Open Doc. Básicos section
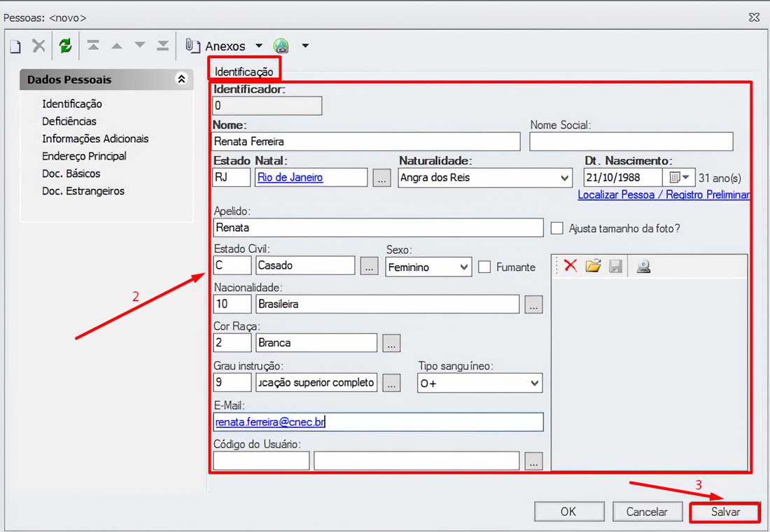Screen dimensions: 770x532 71,174
